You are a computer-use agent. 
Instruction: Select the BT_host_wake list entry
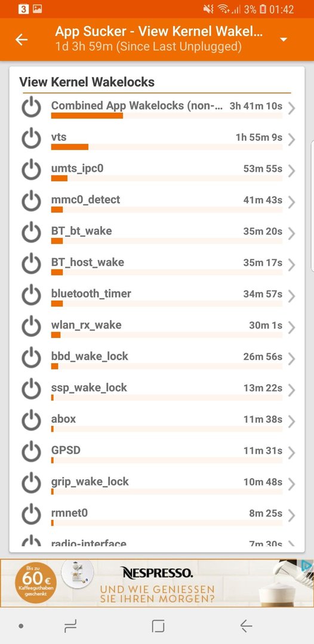coord(157,264)
